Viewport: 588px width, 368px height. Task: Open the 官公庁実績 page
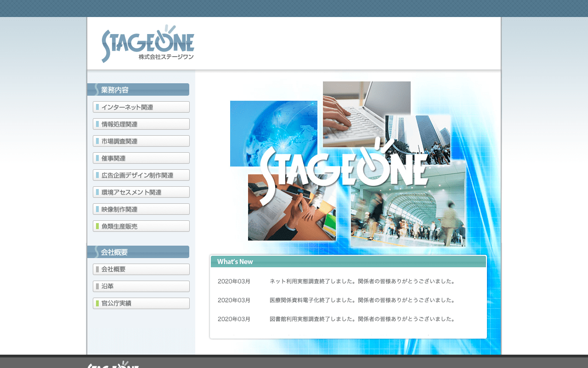click(x=141, y=304)
